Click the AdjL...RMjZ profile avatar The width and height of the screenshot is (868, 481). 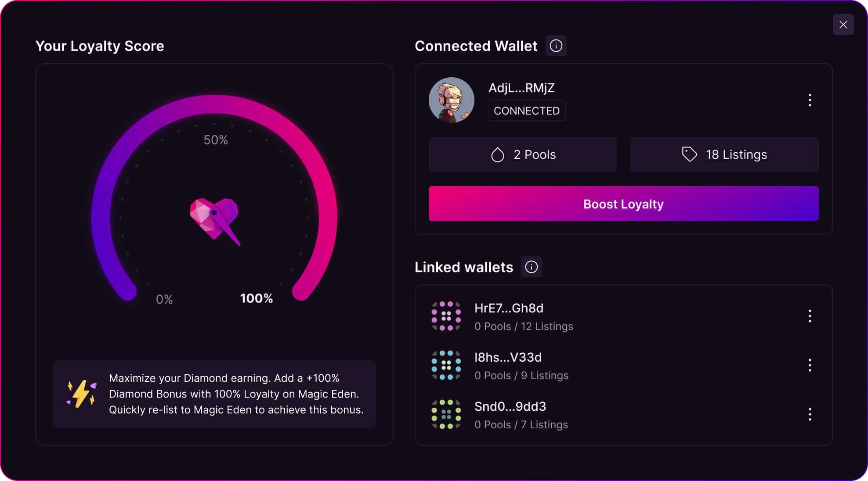452,100
